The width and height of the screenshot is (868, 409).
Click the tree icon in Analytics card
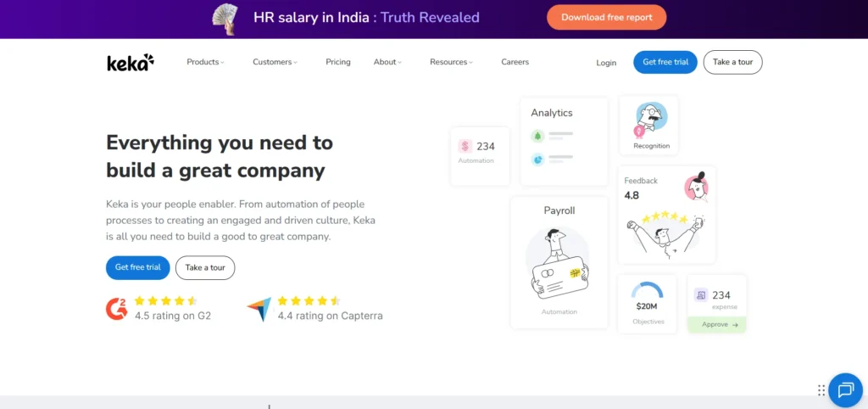click(x=537, y=135)
